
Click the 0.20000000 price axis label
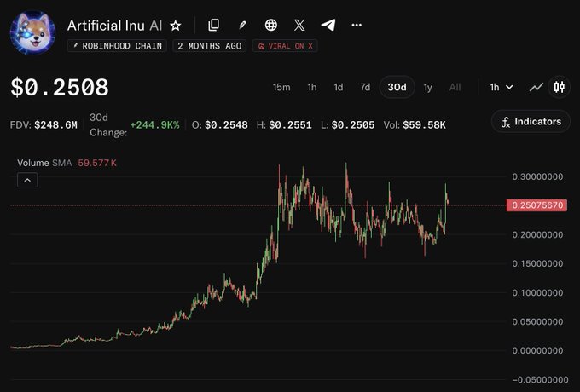pyautogui.click(x=538, y=234)
